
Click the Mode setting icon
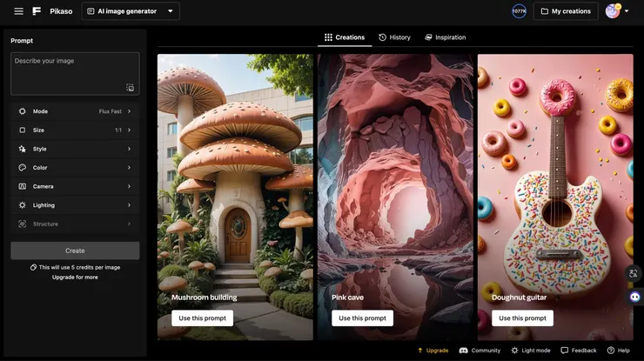click(22, 111)
